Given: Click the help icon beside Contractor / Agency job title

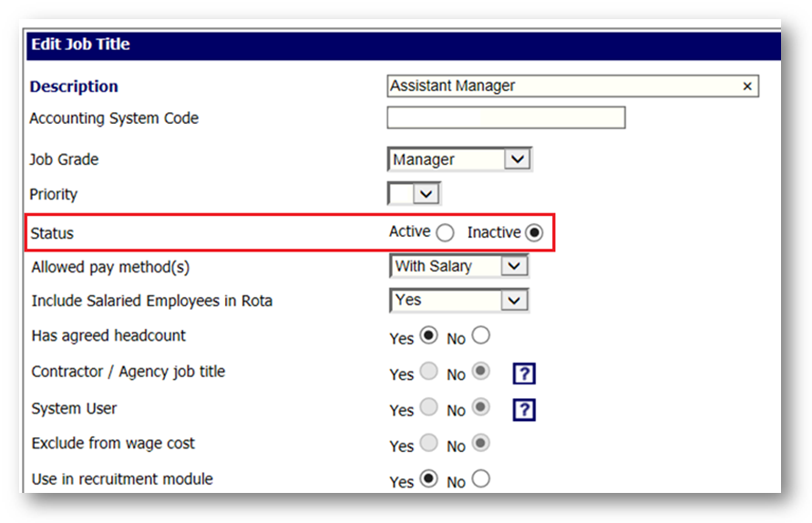Looking at the screenshot, I should [x=523, y=374].
